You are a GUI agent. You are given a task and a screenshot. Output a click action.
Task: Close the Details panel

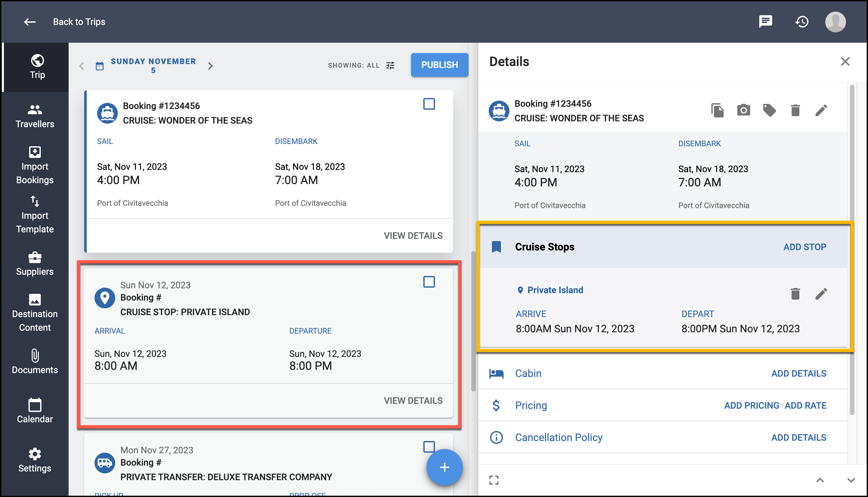(845, 61)
